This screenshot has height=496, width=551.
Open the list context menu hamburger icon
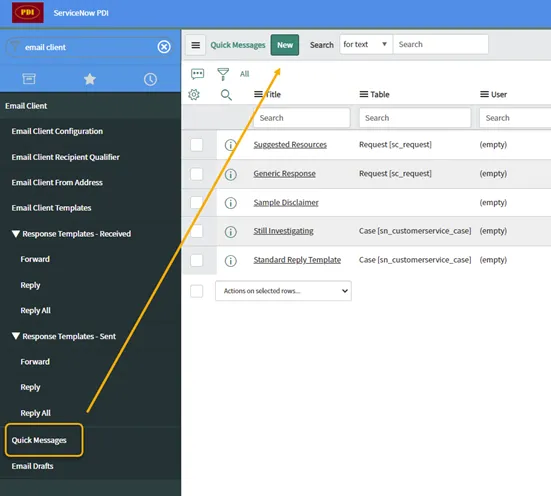point(196,45)
